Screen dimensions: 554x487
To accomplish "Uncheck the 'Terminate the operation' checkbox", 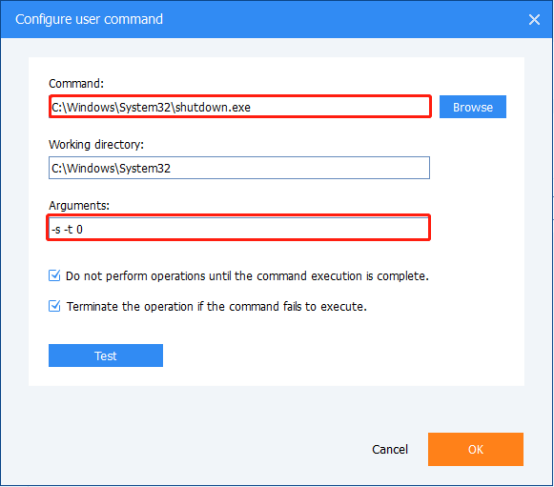I will pos(54,306).
